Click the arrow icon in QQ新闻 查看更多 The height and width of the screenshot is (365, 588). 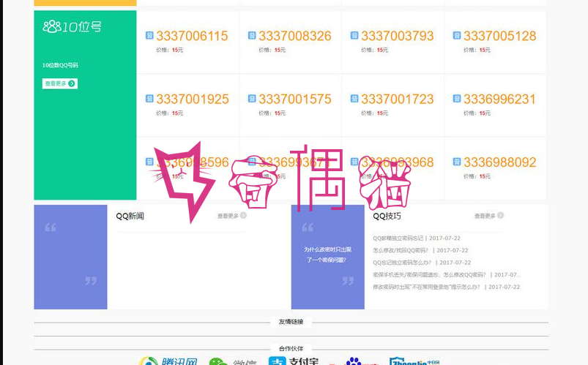243,215
